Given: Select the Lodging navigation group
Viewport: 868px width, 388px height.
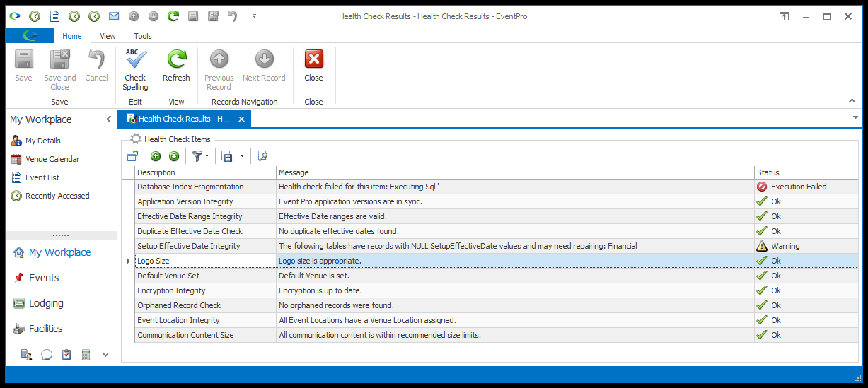Looking at the screenshot, I should [x=61, y=303].
